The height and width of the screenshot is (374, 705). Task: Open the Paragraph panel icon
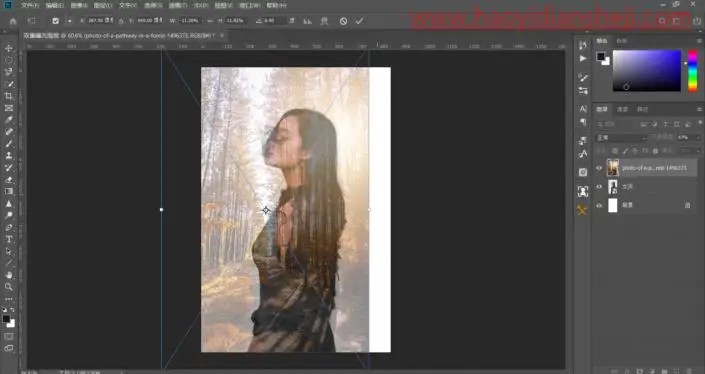coord(583,122)
